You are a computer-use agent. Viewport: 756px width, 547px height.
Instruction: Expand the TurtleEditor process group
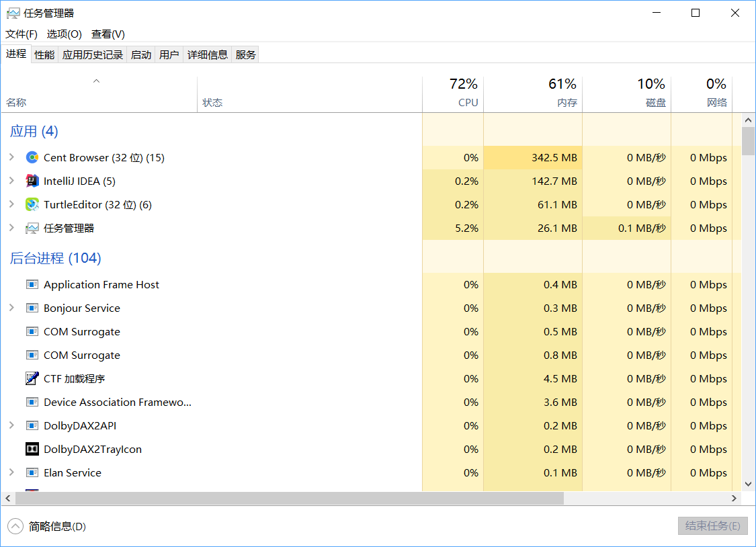(11, 204)
